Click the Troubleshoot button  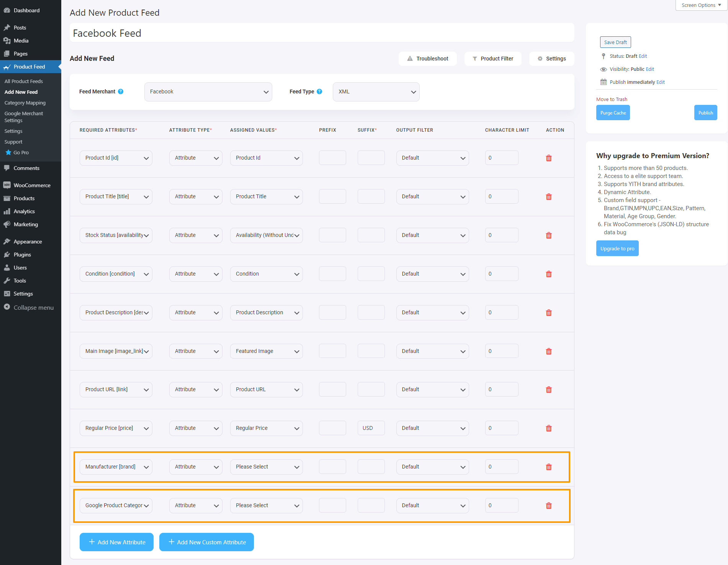428,59
